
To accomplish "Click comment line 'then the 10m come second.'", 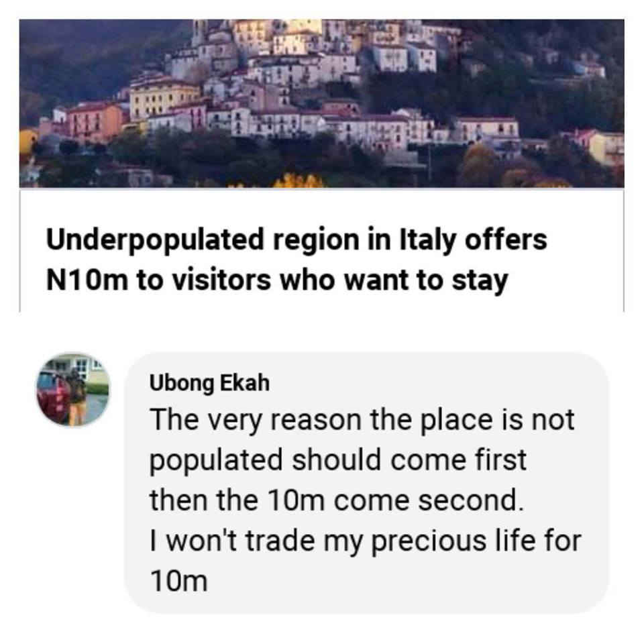I will click(337, 500).
